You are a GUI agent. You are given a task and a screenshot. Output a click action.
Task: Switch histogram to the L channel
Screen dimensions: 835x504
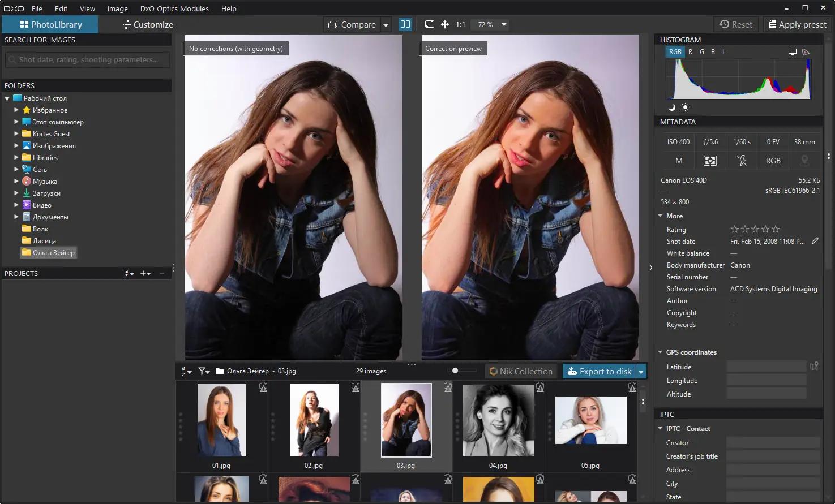click(x=724, y=51)
